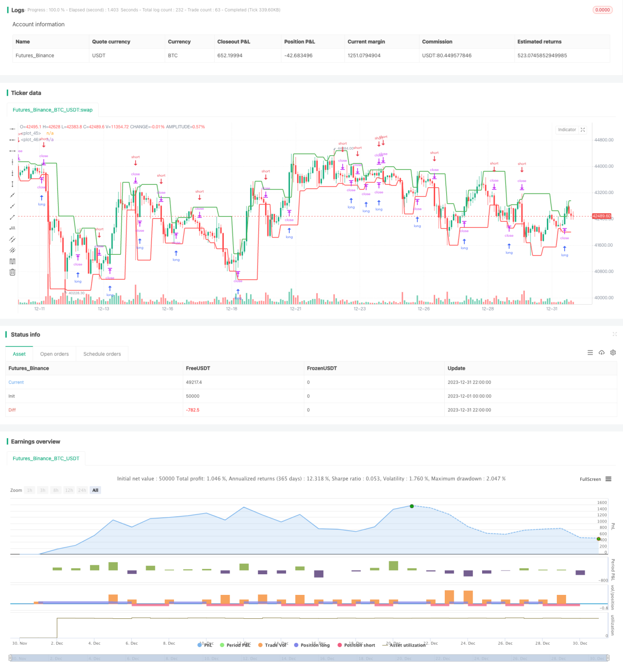Screen dimensions: 623x672
Task: Select the parallel straight lines tool
Action: [12, 250]
